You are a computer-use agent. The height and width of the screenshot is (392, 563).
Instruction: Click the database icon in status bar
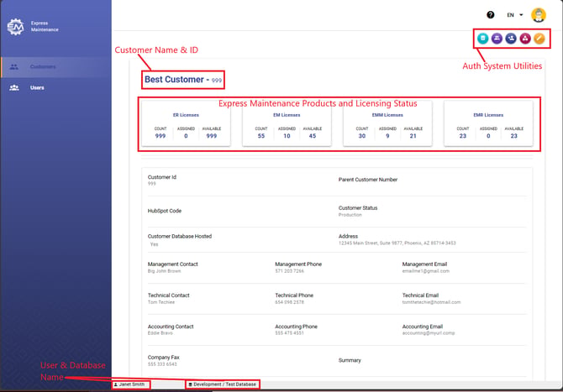coord(190,384)
